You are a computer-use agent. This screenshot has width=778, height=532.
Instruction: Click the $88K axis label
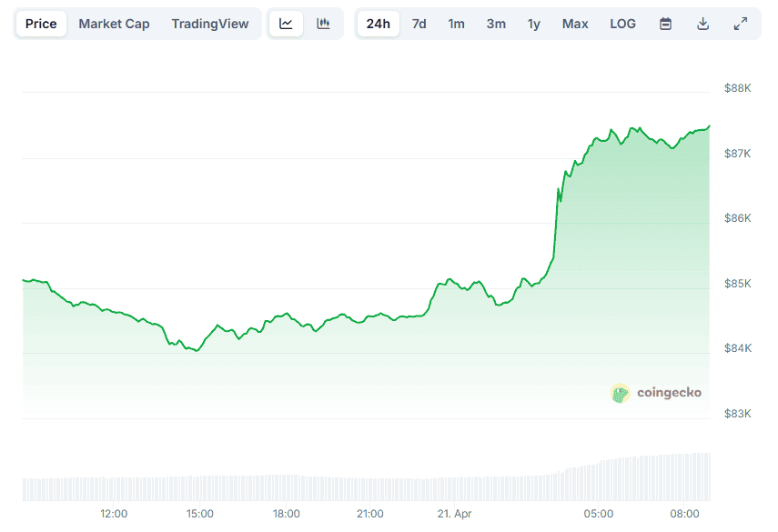tap(737, 88)
